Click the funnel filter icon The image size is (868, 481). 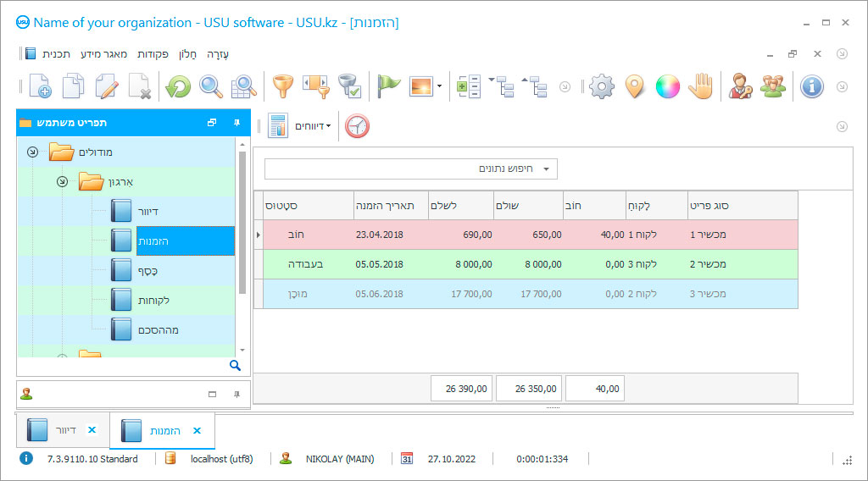coord(281,86)
